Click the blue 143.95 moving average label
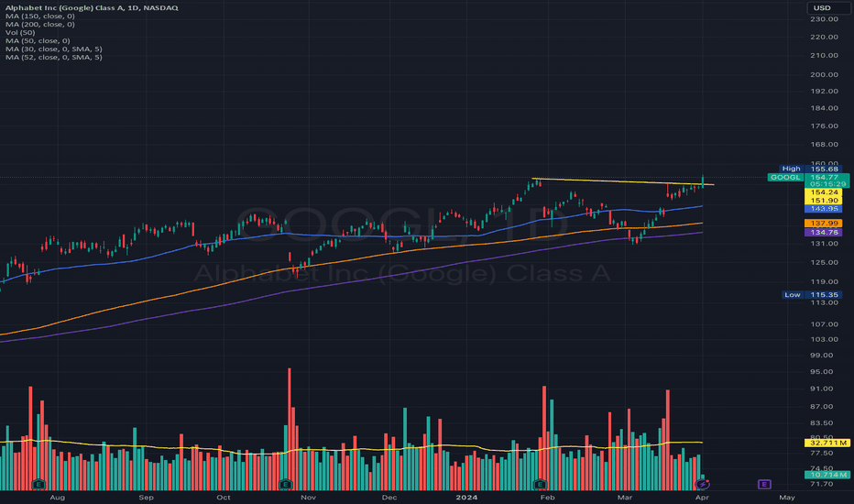The height and width of the screenshot is (504, 854). click(824, 209)
